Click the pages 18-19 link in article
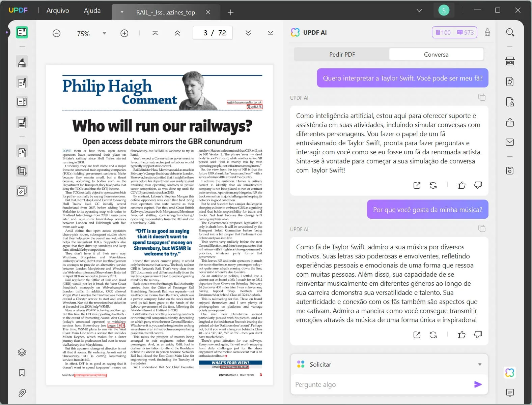This screenshot has height=405, width=532. click(116, 325)
